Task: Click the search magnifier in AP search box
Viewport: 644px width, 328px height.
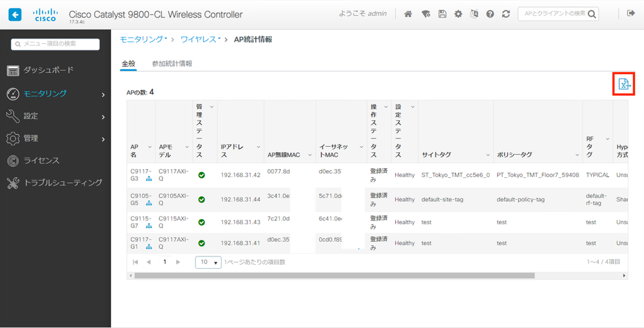Action: click(x=591, y=14)
